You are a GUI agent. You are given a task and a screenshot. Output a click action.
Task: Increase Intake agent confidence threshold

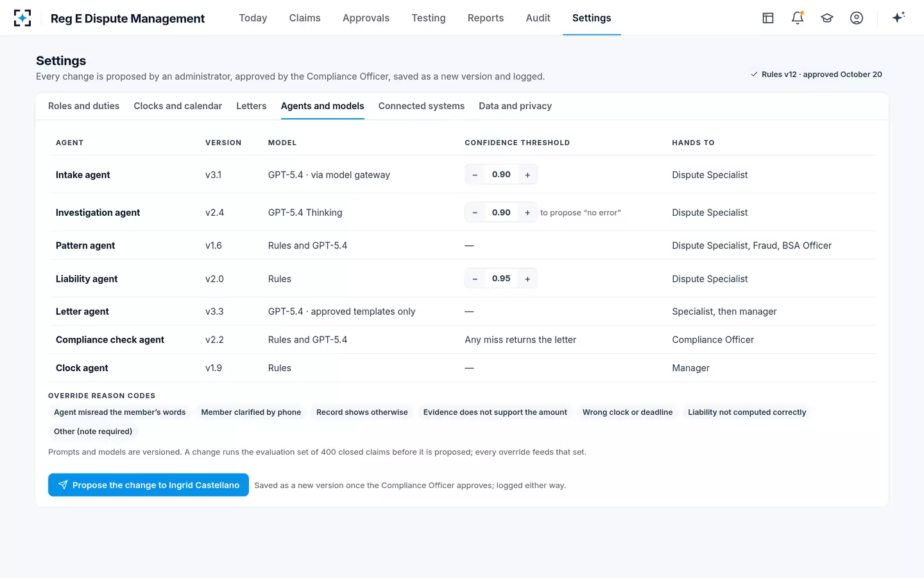click(527, 175)
